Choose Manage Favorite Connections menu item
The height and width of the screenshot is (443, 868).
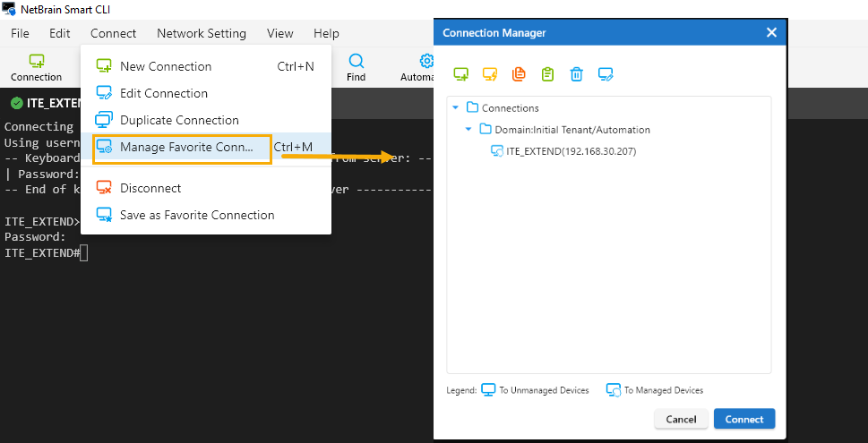(x=206, y=147)
